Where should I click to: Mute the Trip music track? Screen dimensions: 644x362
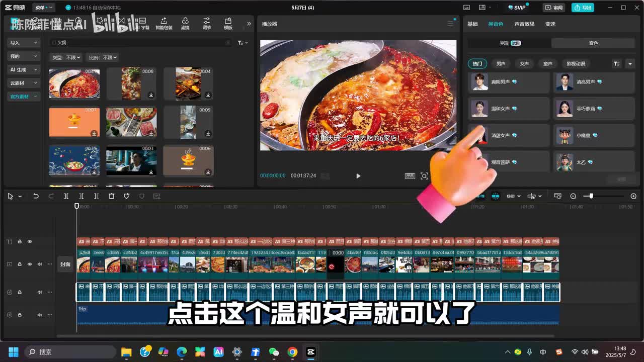coord(40,315)
